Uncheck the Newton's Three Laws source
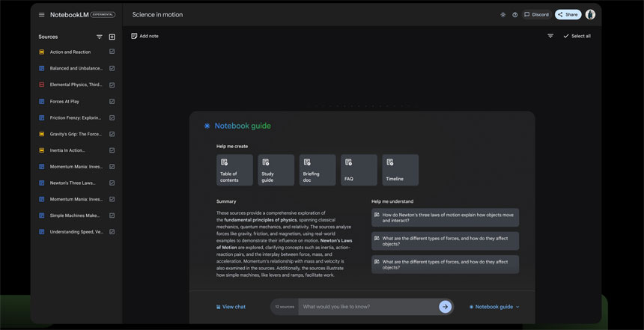Screen dimensions: 644x330 (112, 183)
